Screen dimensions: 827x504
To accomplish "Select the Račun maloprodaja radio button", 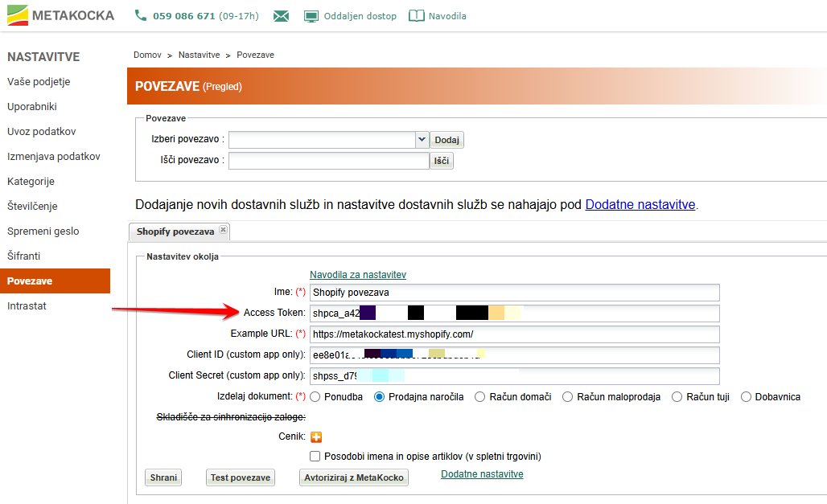I will pos(567,397).
